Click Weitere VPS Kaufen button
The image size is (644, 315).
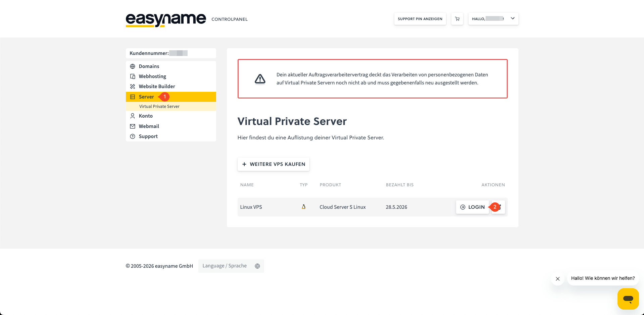(274, 164)
